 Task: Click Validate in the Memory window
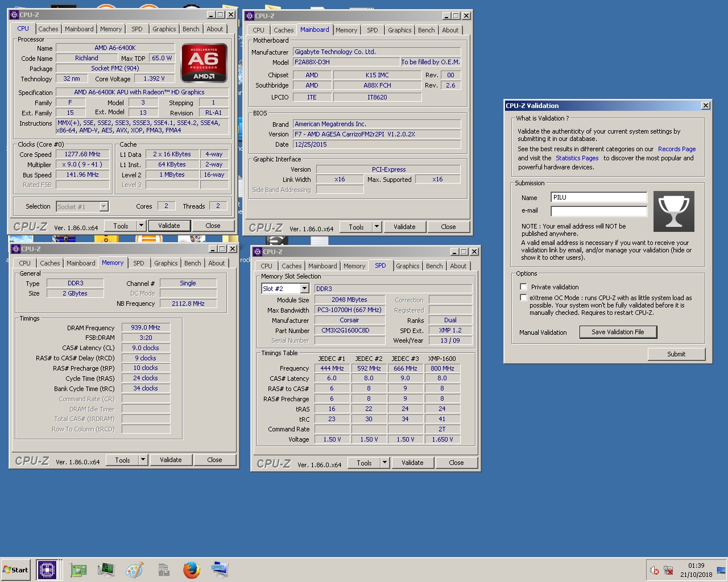point(171,460)
